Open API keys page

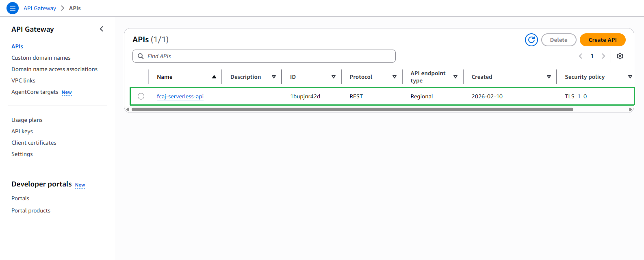pyautogui.click(x=22, y=131)
